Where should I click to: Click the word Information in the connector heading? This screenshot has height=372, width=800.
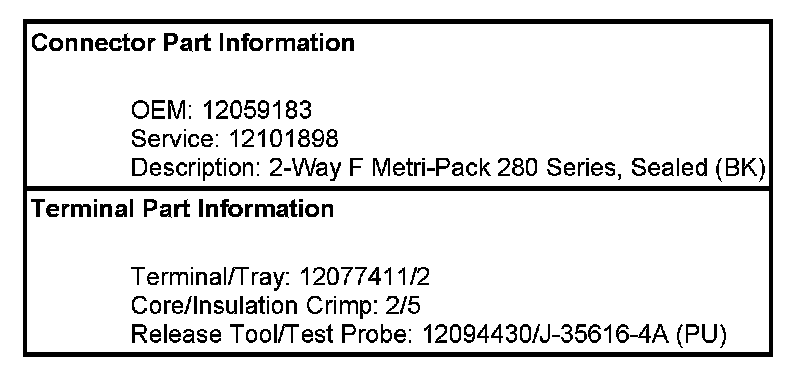pos(287,43)
